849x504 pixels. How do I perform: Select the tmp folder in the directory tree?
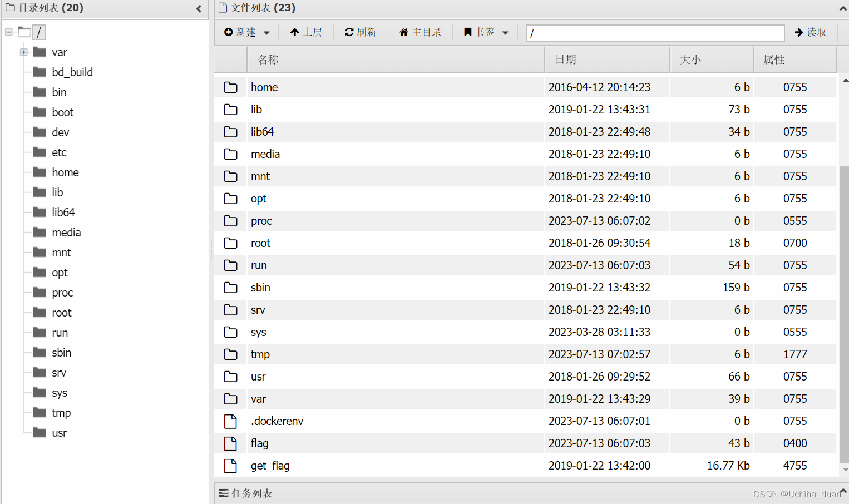tap(61, 412)
